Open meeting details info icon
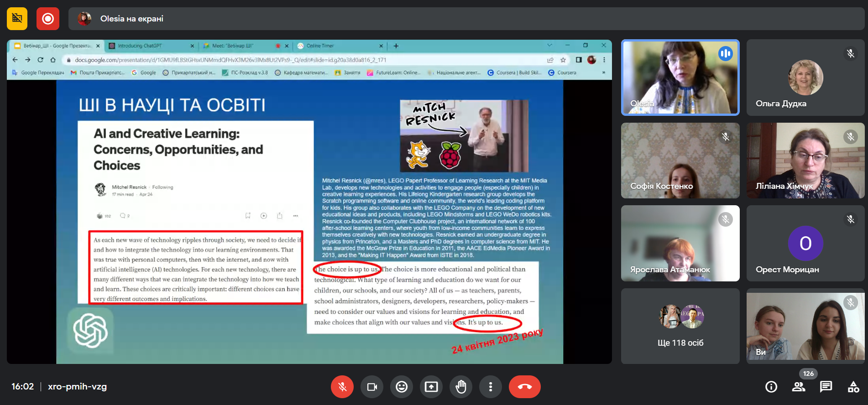The height and width of the screenshot is (405, 868). coord(771,387)
